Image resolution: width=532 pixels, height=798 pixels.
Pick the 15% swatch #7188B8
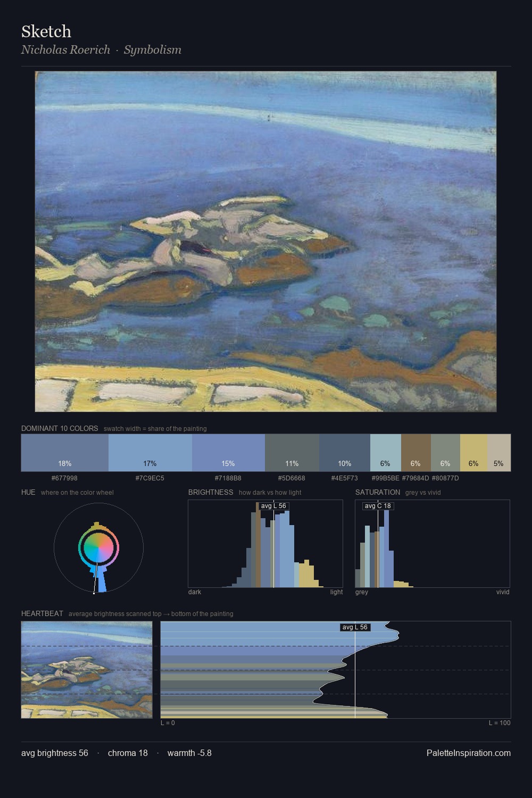click(x=228, y=453)
